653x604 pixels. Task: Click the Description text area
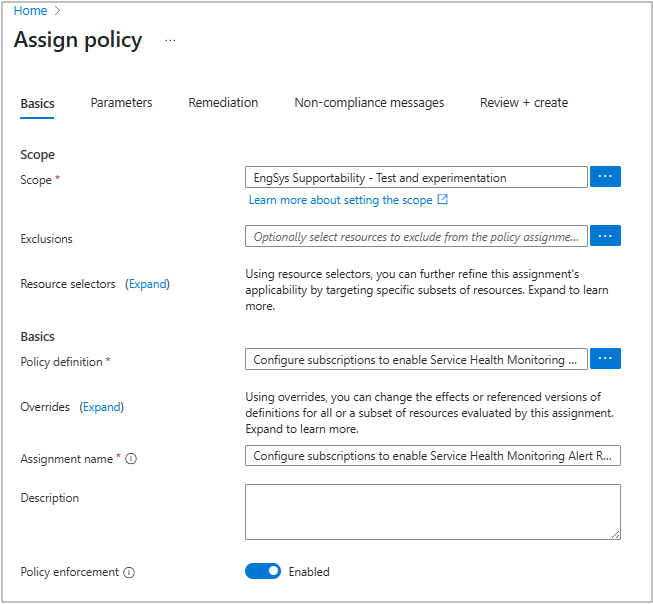[x=432, y=512]
